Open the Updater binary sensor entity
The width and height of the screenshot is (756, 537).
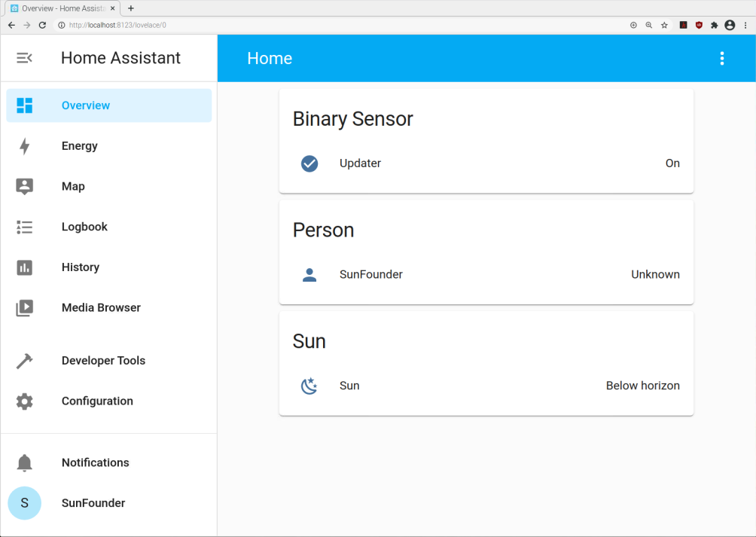(486, 163)
